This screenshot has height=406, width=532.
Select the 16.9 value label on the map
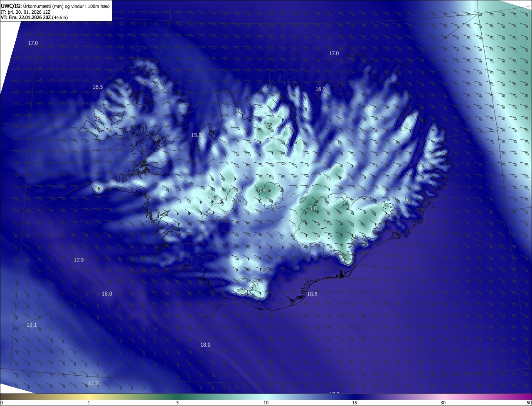pos(320,89)
